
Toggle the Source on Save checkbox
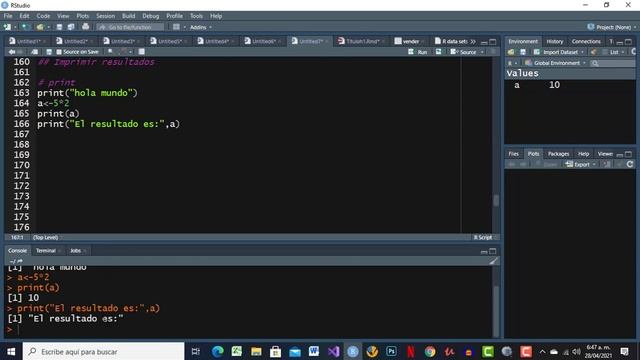[59, 52]
